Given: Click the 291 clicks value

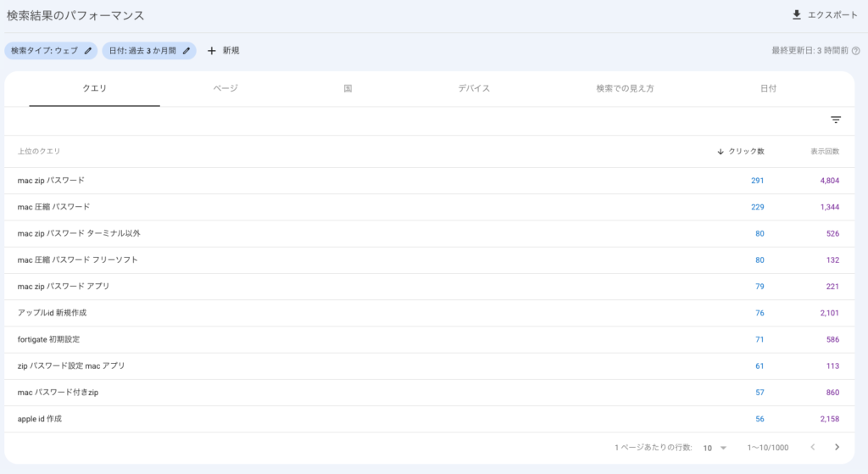Looking at the screenshot, I should coord(757,181).
